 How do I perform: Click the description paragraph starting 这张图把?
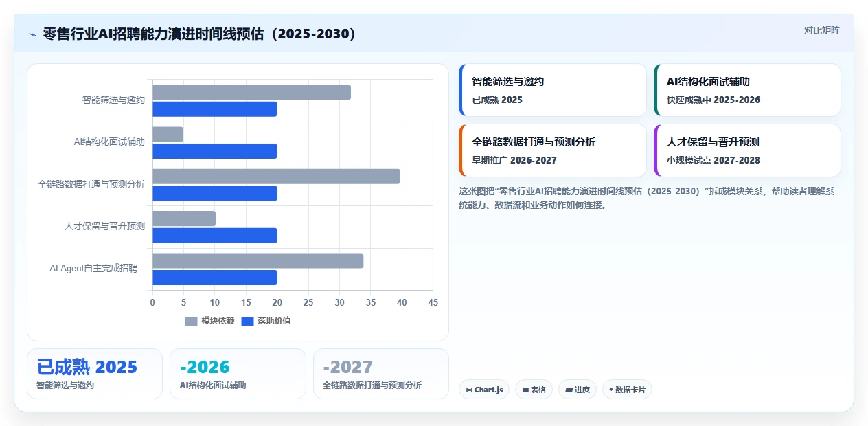click(x=646, y=198)
